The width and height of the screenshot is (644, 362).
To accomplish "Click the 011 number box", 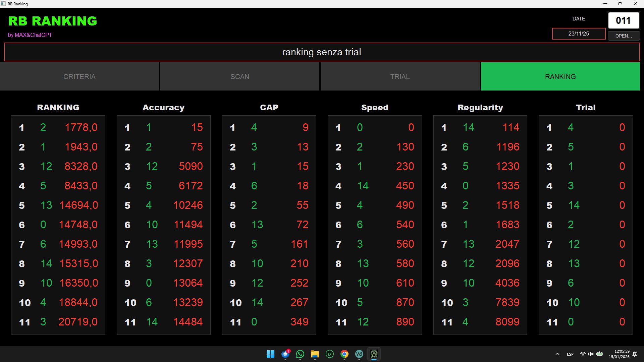I will pyautogui.click(x=623, y=20).
